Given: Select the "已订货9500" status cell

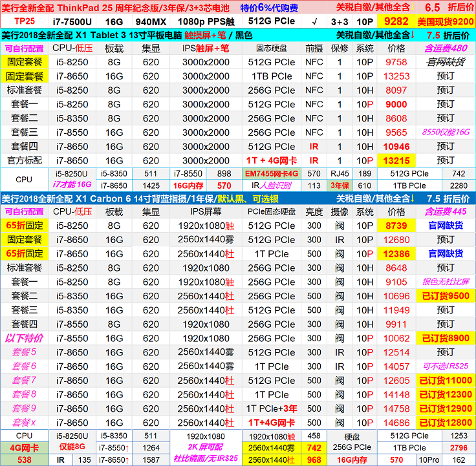Looking at the screenshot, I should coord(446,296).
